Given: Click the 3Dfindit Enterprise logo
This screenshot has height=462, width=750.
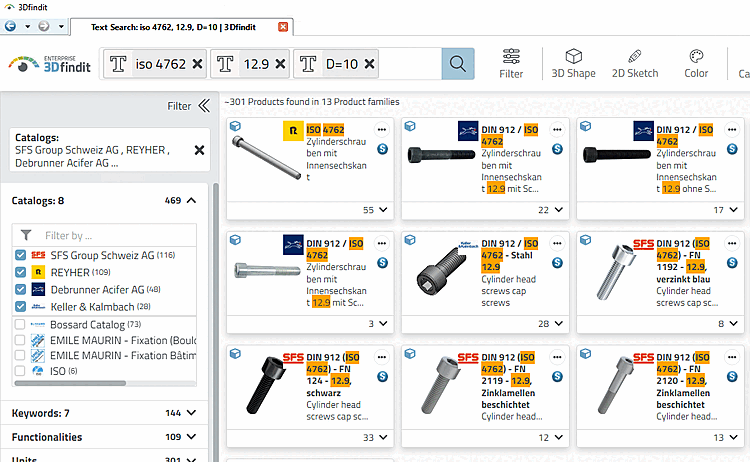Looking at the screenshot, I should click(x=50, y=65).
